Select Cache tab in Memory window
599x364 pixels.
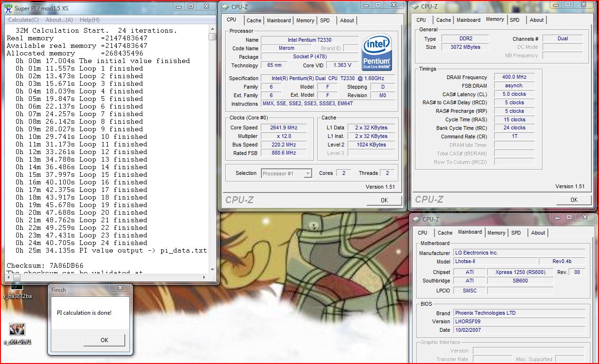[x=443, y=20]
